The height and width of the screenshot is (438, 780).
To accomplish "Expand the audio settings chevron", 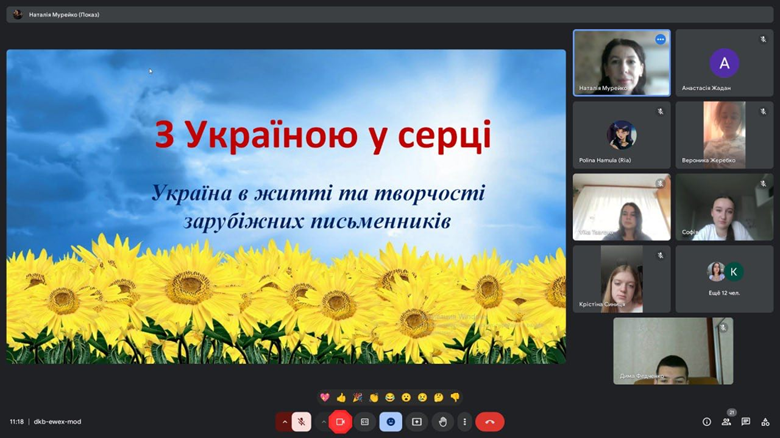I will (284, 422).
